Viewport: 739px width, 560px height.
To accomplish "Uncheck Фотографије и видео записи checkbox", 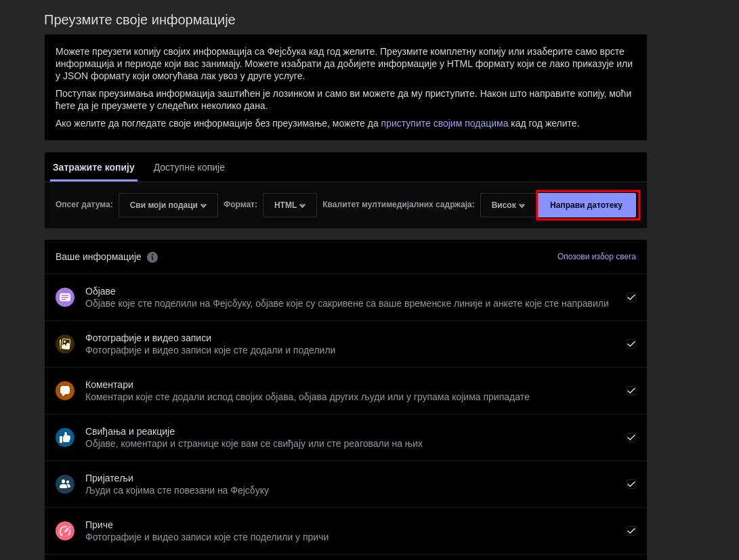I will (x=631, y=344).
